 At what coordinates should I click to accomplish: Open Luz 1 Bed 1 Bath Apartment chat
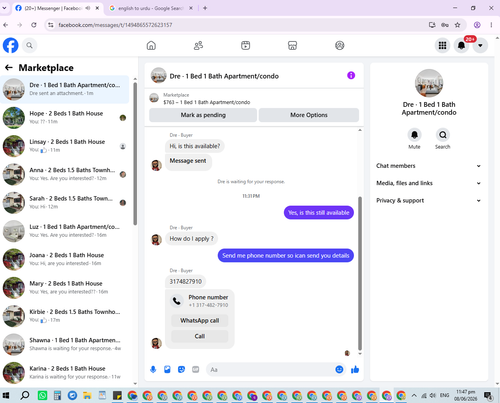pos(65,231)
